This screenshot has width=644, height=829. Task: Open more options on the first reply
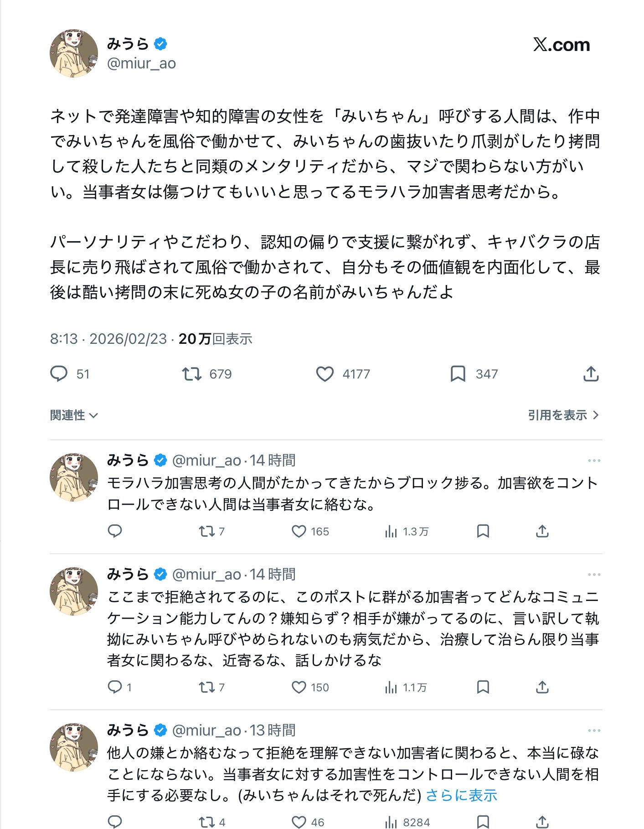coord(594,461)
